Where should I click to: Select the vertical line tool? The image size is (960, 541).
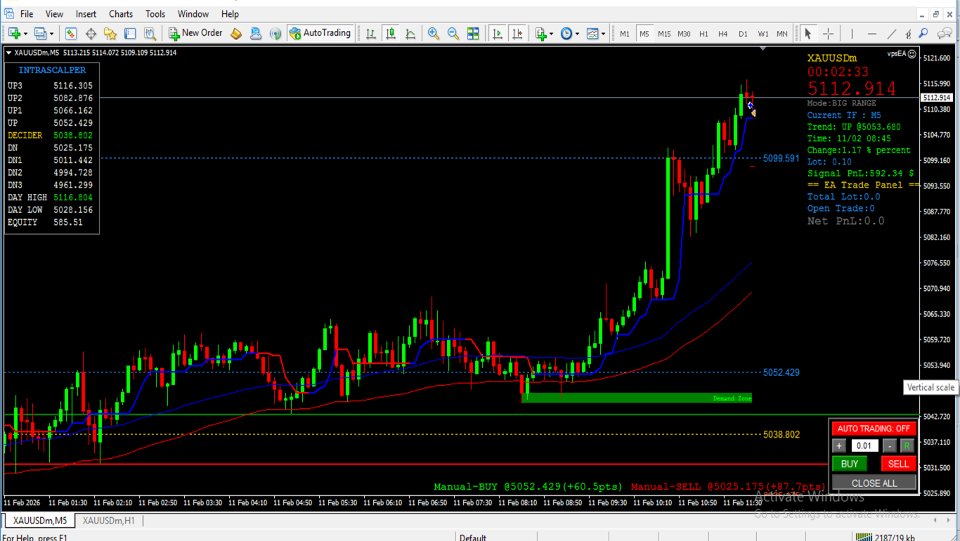tap(852, 33)
